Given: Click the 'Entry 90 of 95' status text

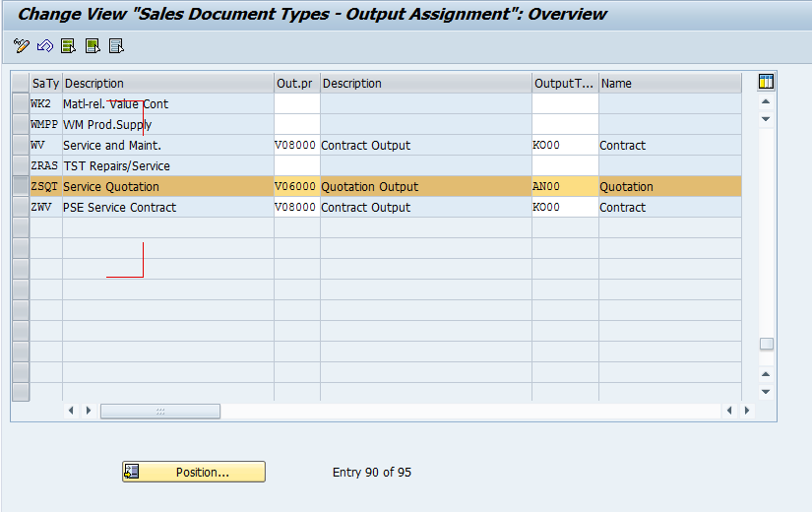Looking at the screenshot, I should tap(372, 472).
